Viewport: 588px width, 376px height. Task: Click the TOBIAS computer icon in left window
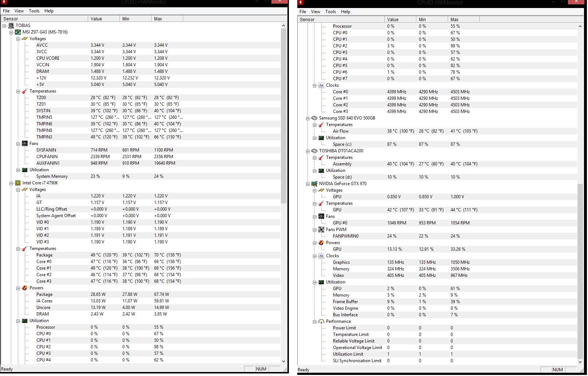pyautogui.click(x=11, y=26)
